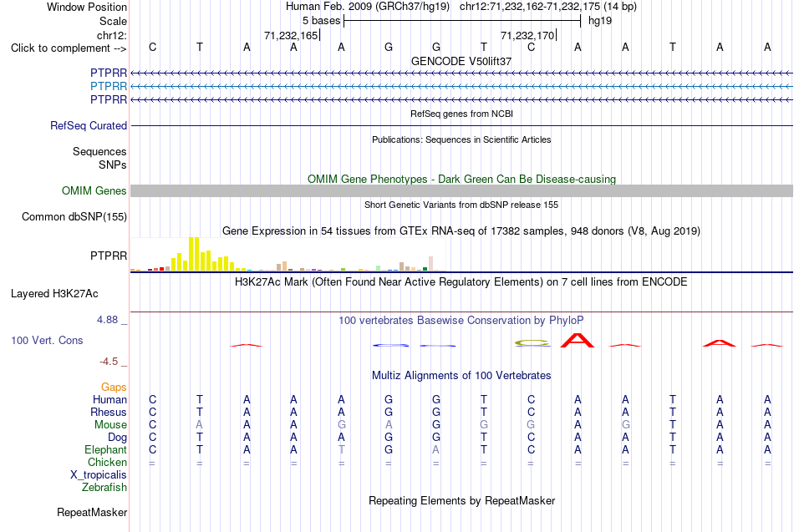
Task: Select the "Rhesus" alignment row label
Action: coord(109,412)
